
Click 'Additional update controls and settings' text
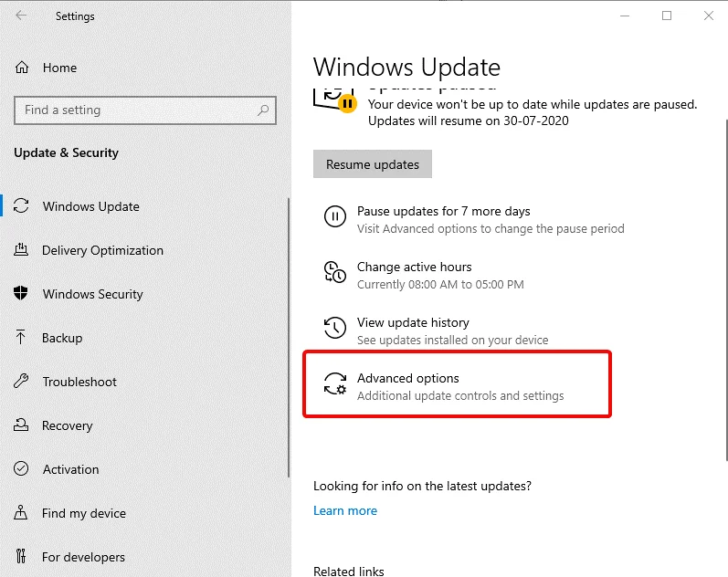(x=460, y=395)
